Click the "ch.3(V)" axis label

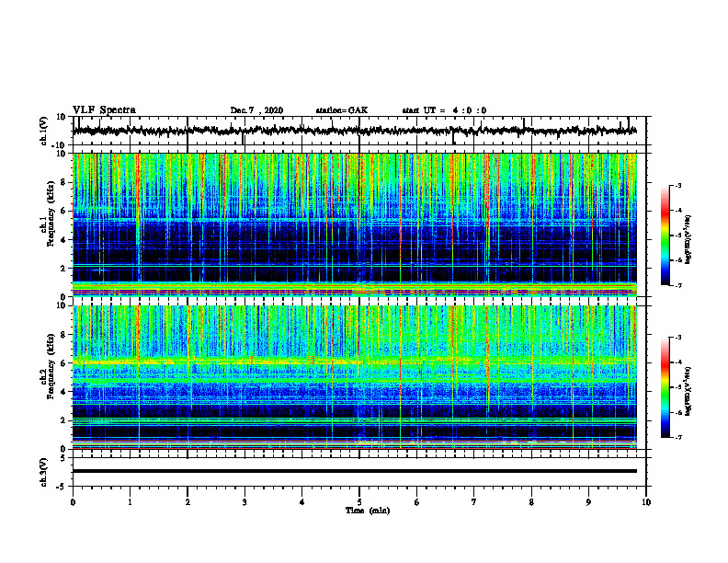click(x=44, y=472)
